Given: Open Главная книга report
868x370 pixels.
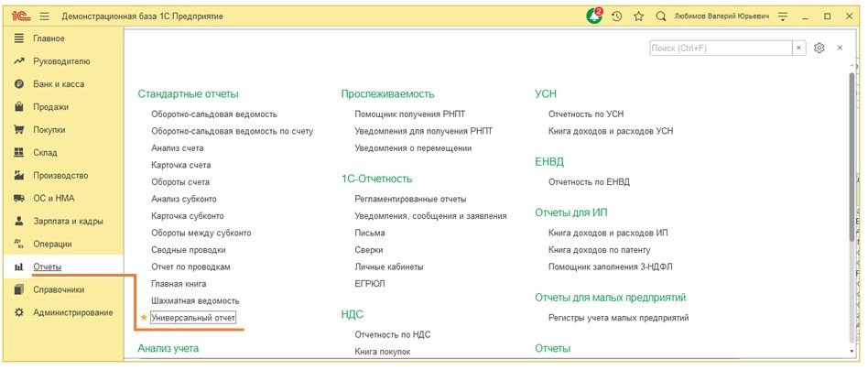Looking at the screenshot, I should click(179, 284).
